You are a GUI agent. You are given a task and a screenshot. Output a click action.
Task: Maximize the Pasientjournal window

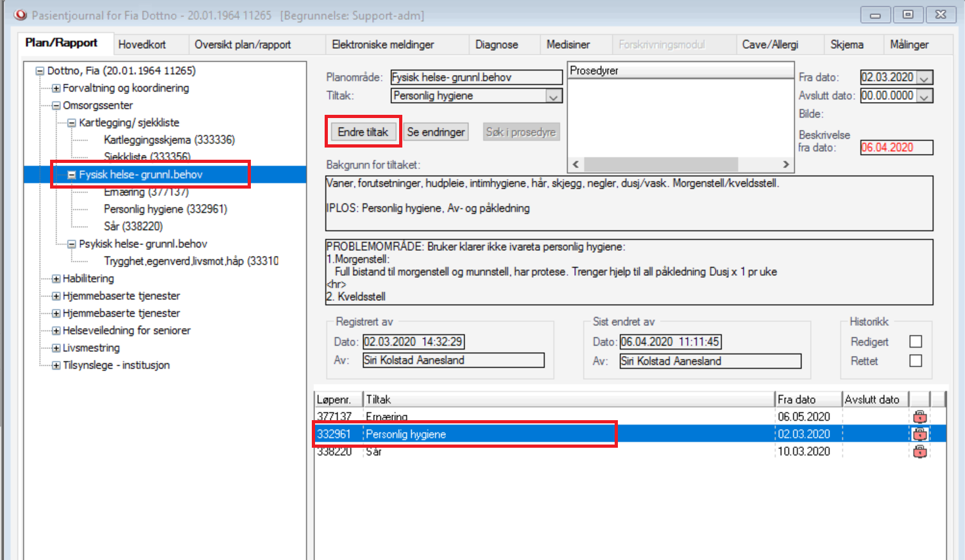point(908,15)
